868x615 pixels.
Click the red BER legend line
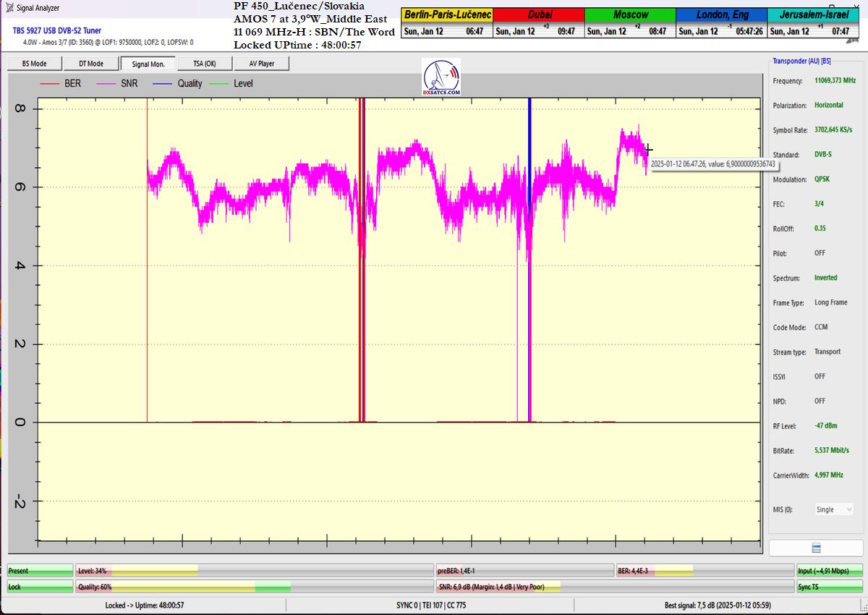(50, 84)
